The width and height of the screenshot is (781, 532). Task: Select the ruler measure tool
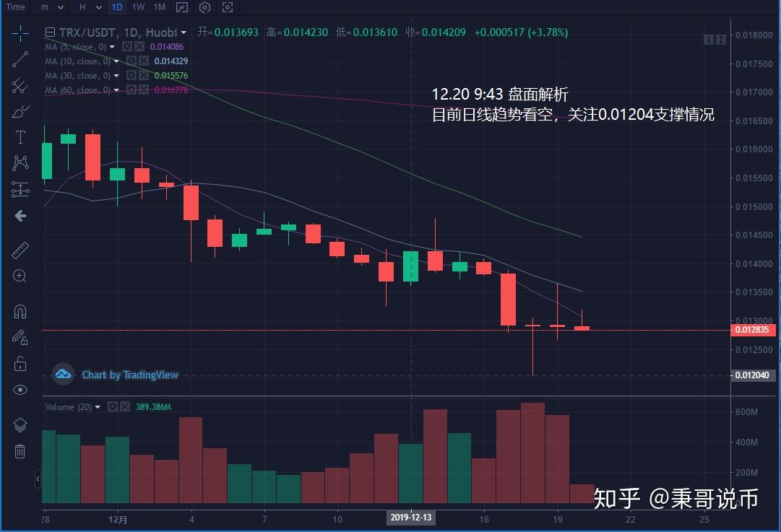coord(20,250)
